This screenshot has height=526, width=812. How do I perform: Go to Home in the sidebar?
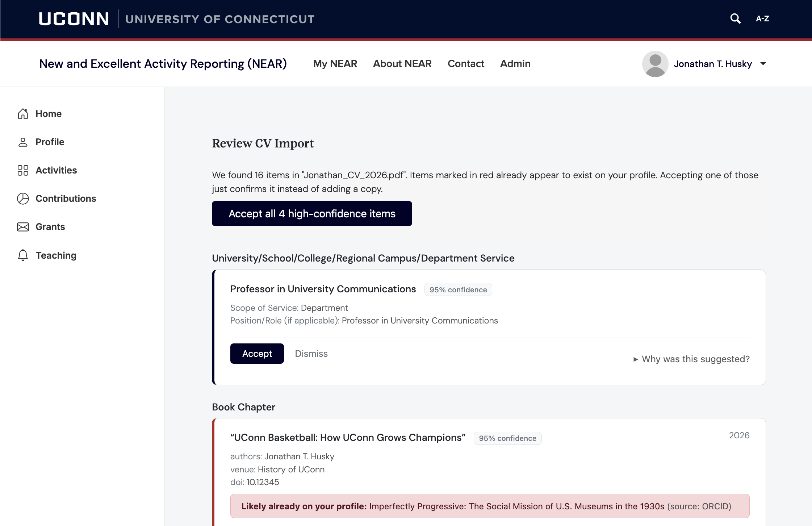coord(49,114)
